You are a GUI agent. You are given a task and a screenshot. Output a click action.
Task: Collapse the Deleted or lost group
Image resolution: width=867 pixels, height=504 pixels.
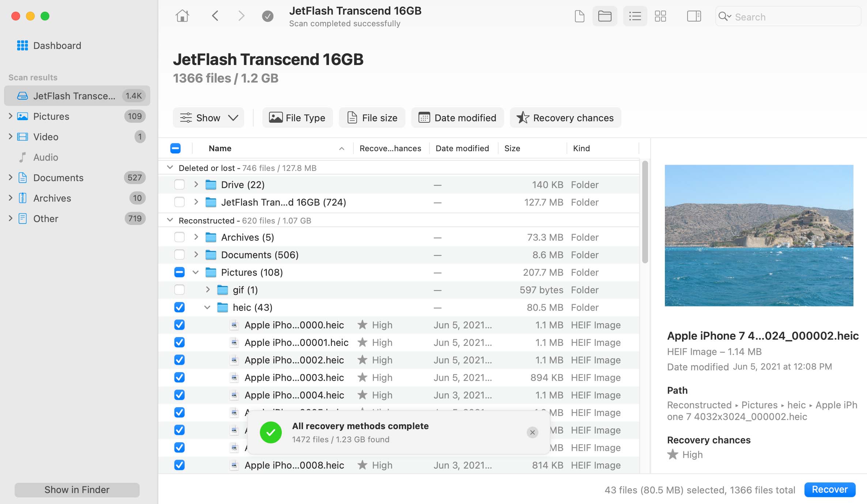tap(170, 168)
